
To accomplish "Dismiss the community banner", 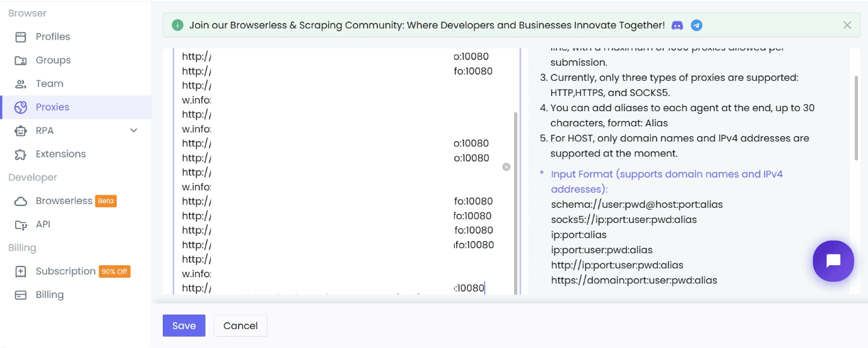I will point(847,25).
